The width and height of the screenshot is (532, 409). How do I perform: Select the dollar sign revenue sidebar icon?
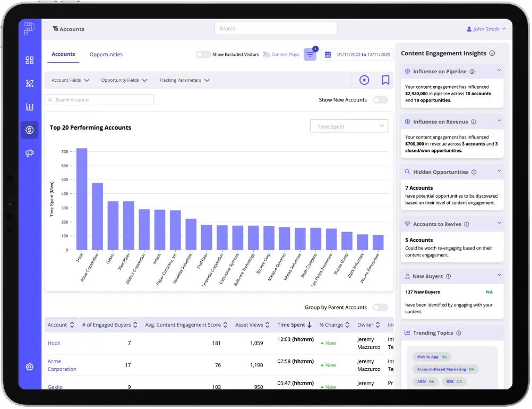30,130
